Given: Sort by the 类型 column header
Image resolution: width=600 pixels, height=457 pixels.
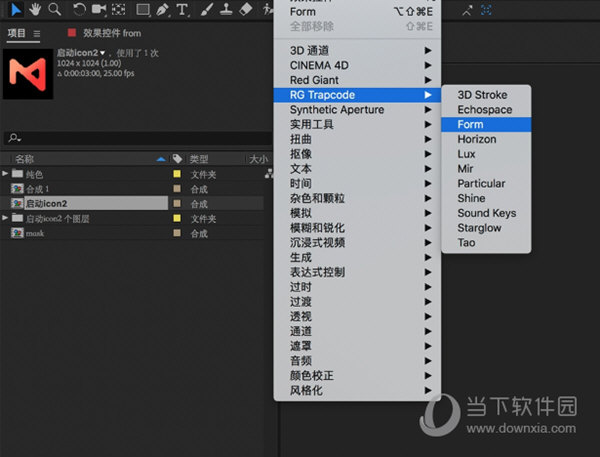Looking at the screenshot, I should click(199, 159).
